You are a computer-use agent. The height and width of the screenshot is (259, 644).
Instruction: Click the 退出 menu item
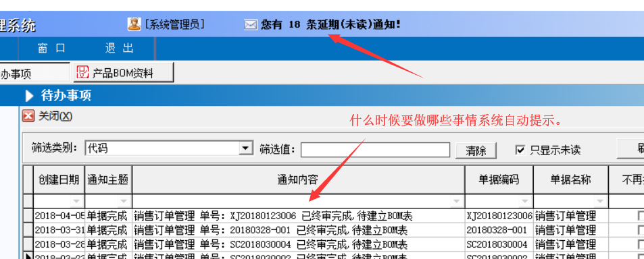pyautogui.click(x=120, y=49)
